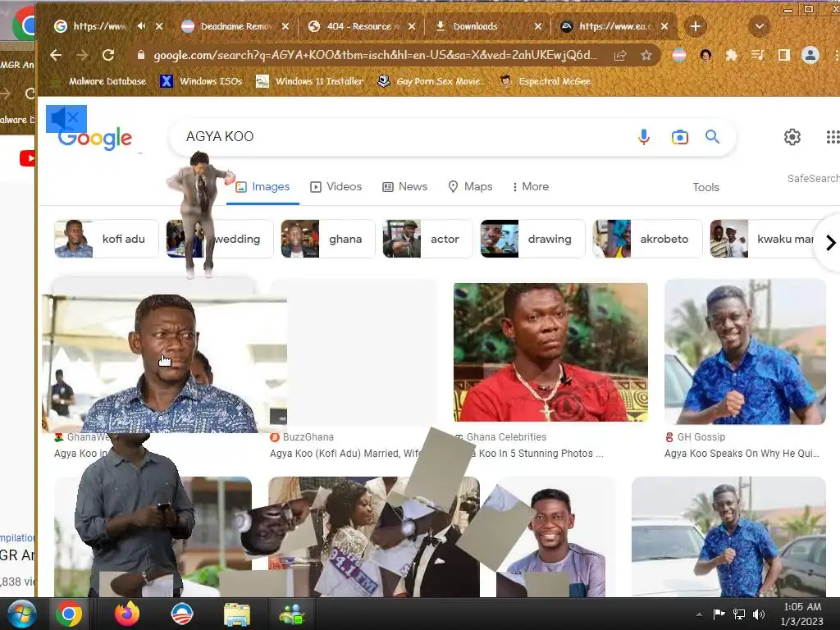This screenshot has width=840, height=630.
Task: Filter results by drawing chip
Action: [x=532, y=239]
